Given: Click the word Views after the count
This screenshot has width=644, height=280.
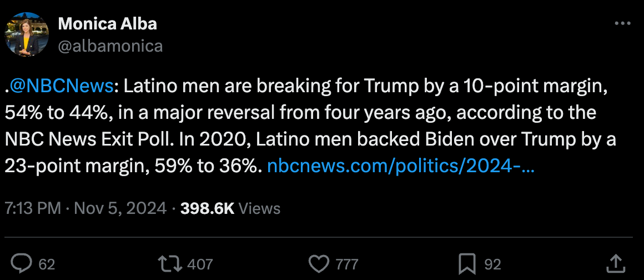Looking at the screenshot, I should coord(260,208).
